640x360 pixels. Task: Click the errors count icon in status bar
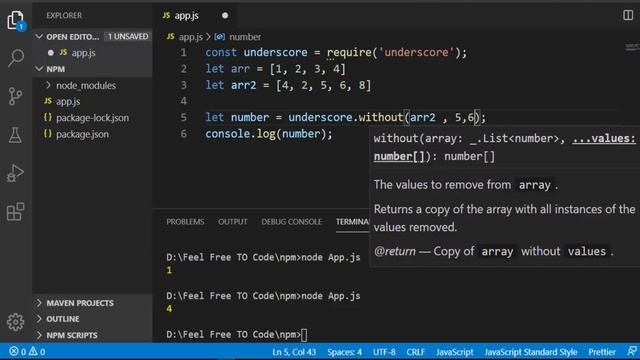coord(14,351)
